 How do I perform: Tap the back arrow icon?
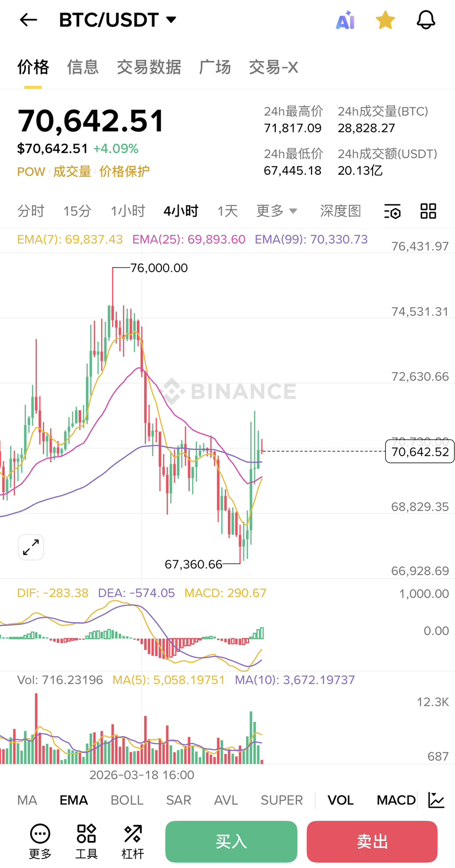(28, 20)
